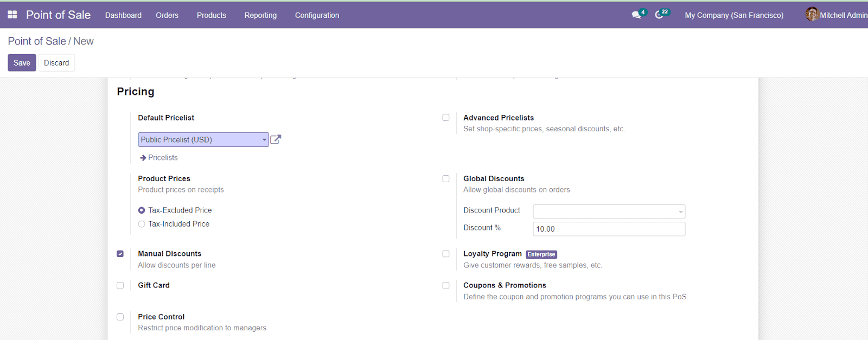Click 'Product prices on receipts' text
The height and width of the screenshot is (340, 868).
tap(181, 190)
